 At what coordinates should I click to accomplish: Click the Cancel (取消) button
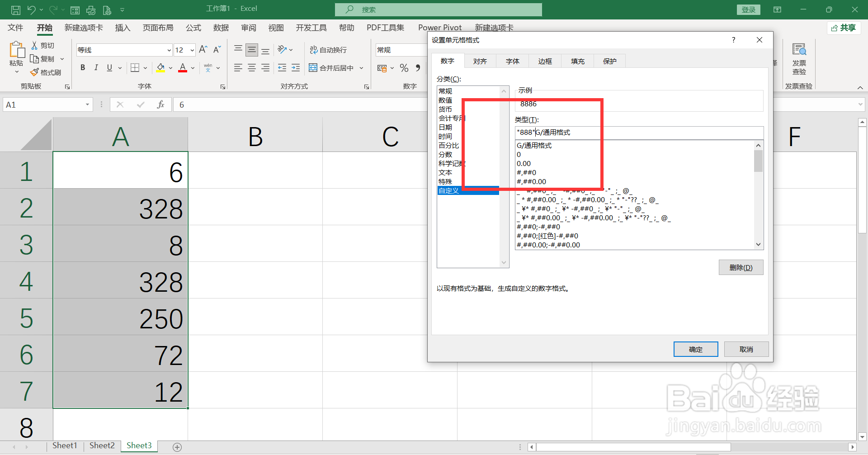click(746, 349)
